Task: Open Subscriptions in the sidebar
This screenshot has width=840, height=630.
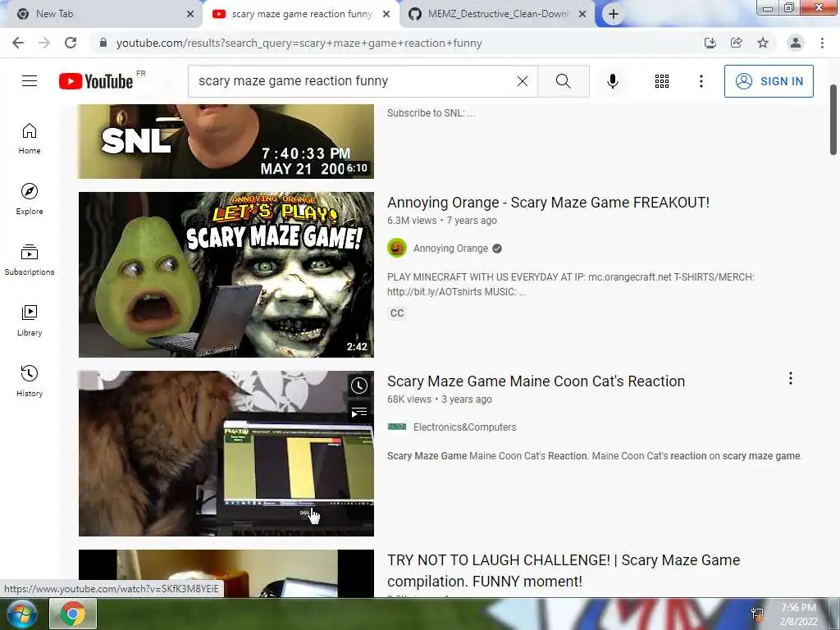Action: tap(30, 260)
